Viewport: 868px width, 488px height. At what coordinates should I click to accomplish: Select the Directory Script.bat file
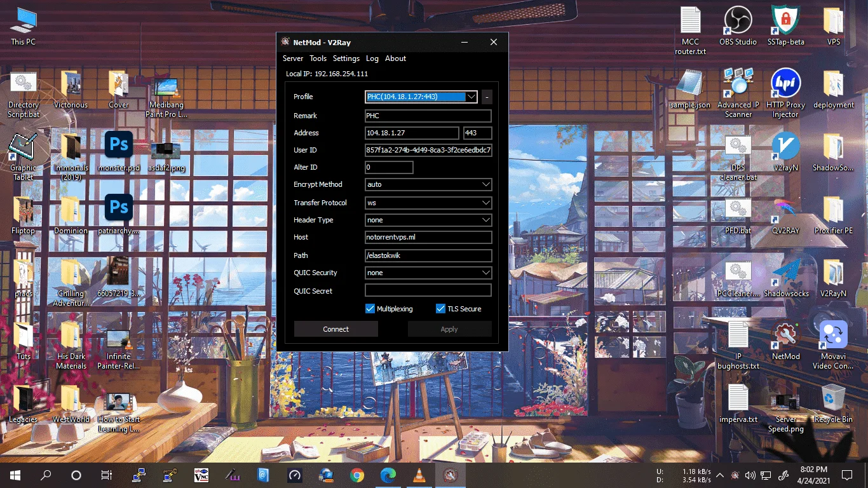pyautogui.click(x=24, y=94)
